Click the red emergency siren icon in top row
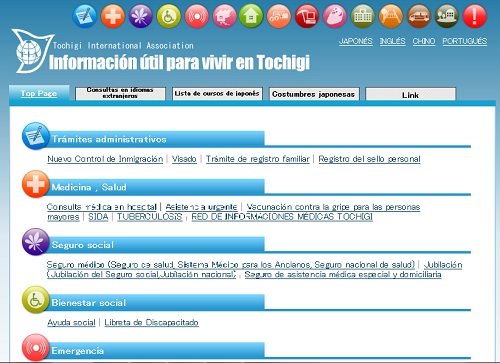This screenshot has height=363, width=500. [x=197, y=16]
